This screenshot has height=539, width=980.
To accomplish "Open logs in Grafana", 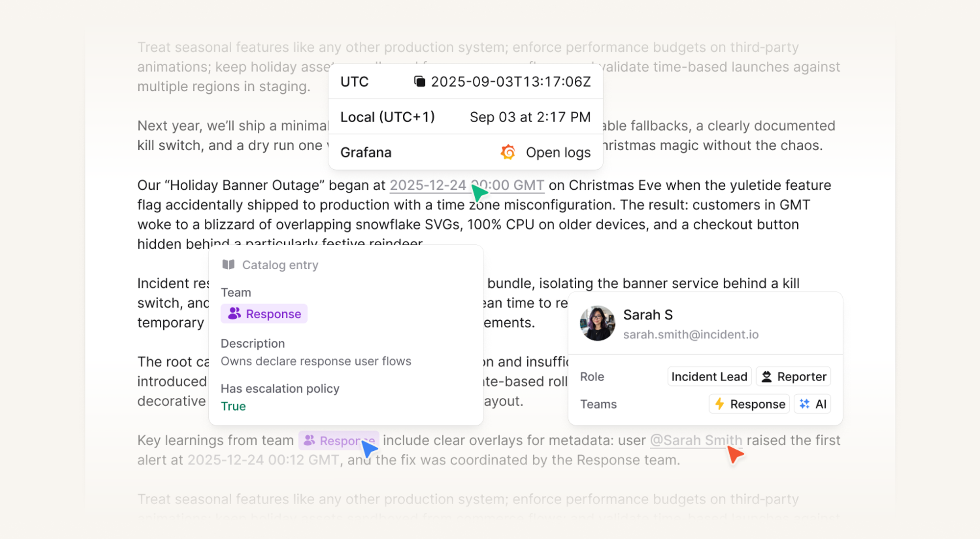I will [558, 153].
